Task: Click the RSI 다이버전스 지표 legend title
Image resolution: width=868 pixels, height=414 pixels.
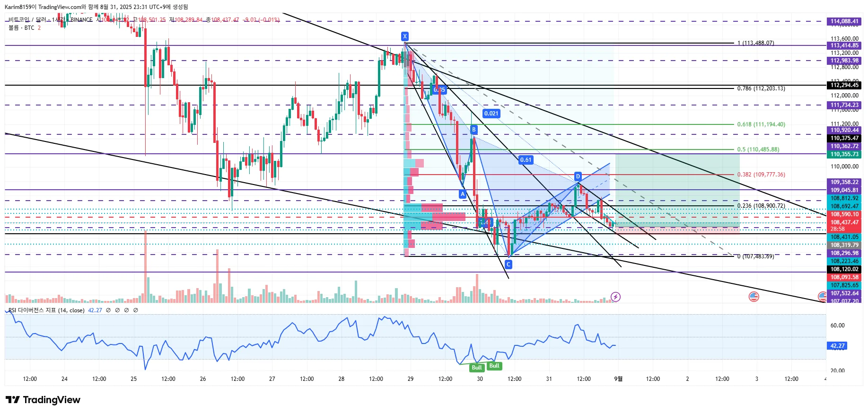Action: tap(46, 310)
